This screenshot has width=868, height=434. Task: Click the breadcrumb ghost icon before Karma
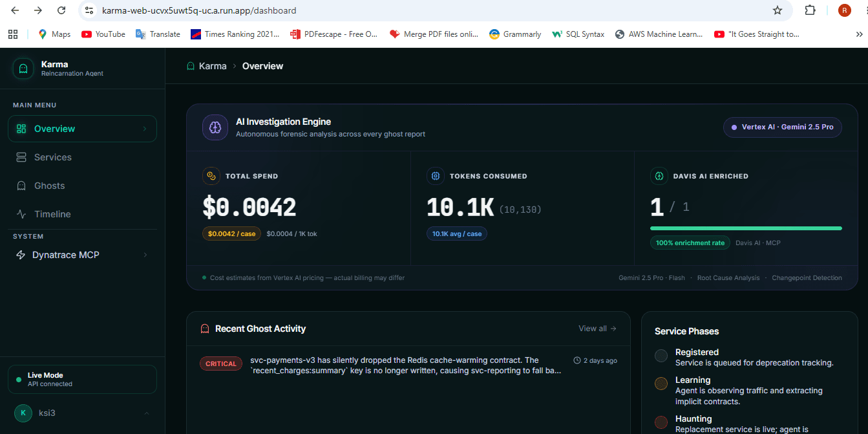point(191,66)
